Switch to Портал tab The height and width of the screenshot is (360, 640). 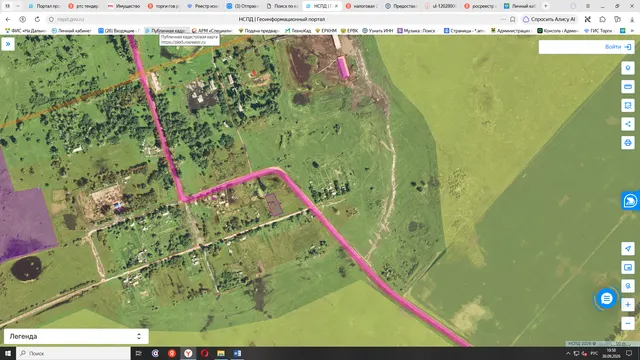[x=44, y=6]
